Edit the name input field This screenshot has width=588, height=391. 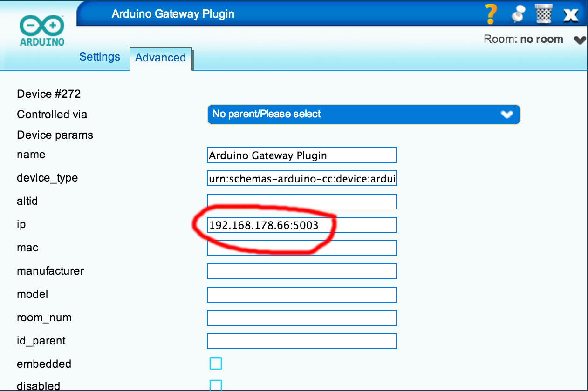[302, 155]
